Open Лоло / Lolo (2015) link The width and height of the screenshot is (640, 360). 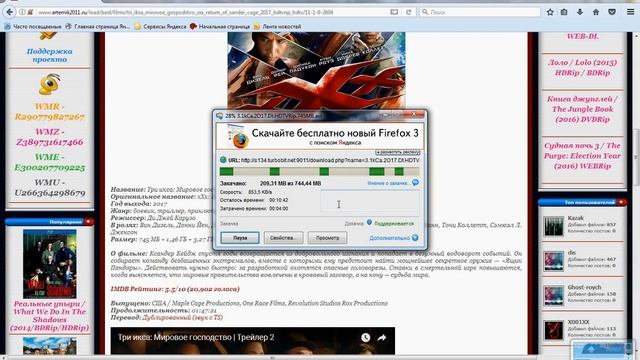click(x=582, y=67)
